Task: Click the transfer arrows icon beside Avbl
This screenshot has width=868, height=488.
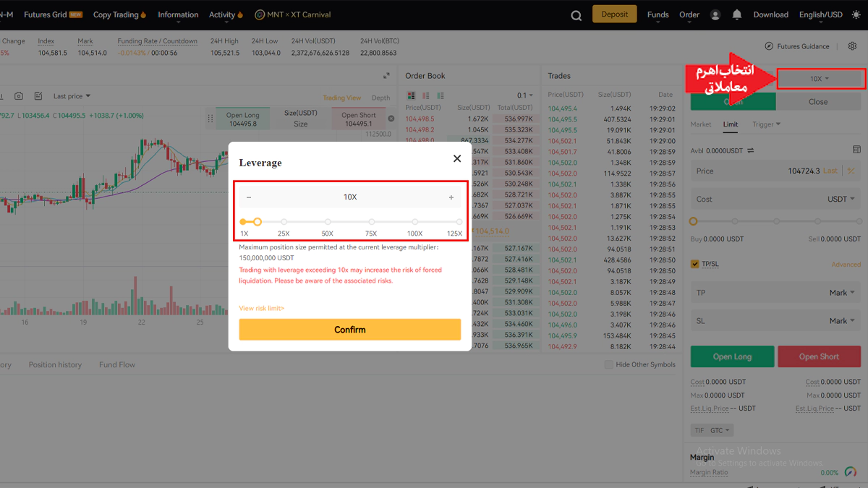Action: (x=751, y=150)
